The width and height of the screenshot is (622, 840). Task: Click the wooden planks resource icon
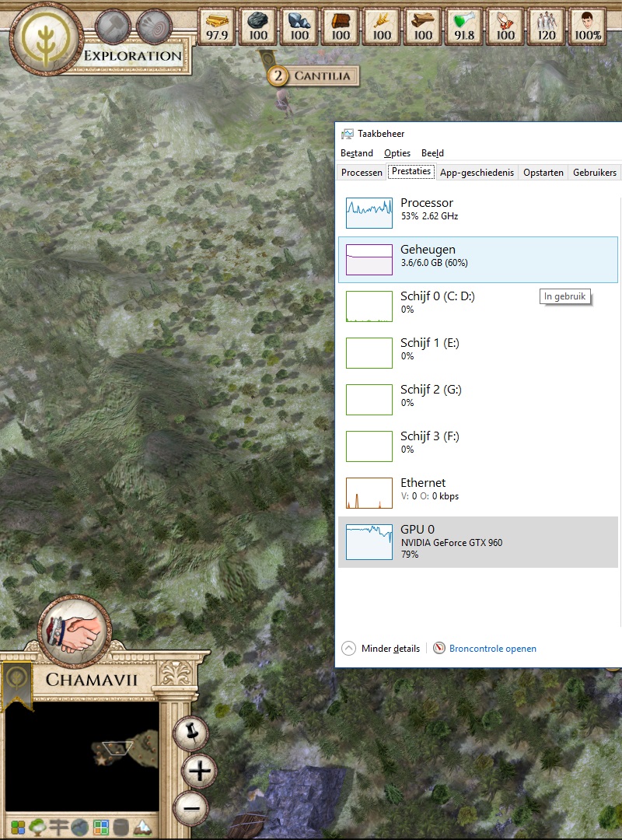(423, 26)
